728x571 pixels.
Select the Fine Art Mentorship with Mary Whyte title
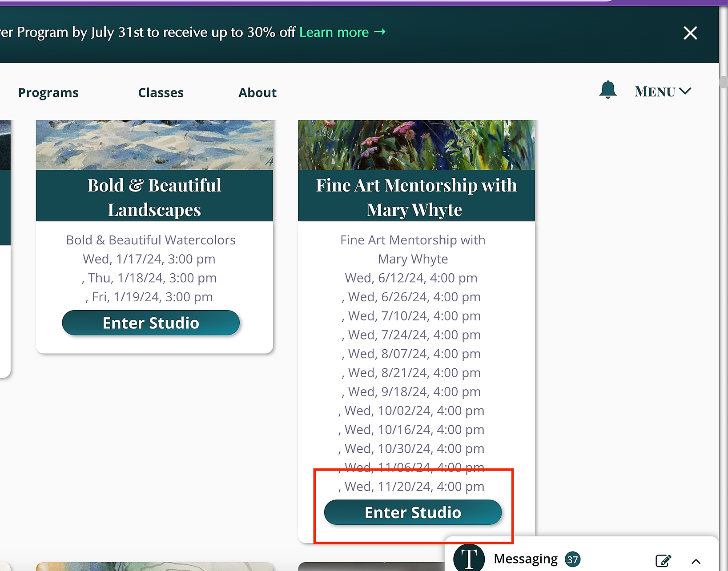pos(416,197)
